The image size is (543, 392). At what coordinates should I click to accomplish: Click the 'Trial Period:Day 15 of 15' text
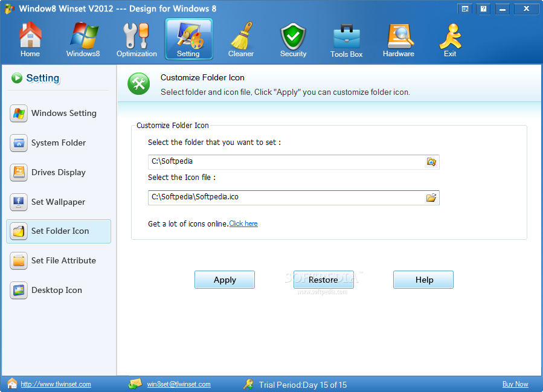click(x=303, y=385)
